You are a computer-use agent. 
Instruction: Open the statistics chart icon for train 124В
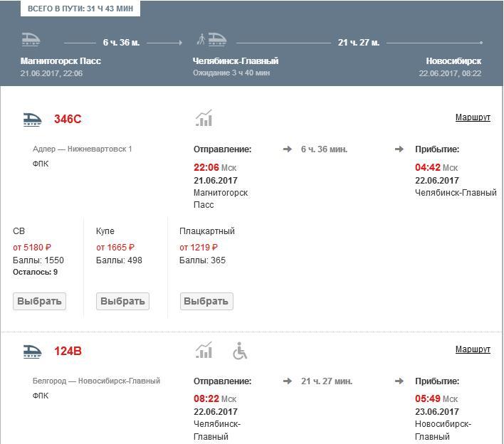tap(204, 350)
